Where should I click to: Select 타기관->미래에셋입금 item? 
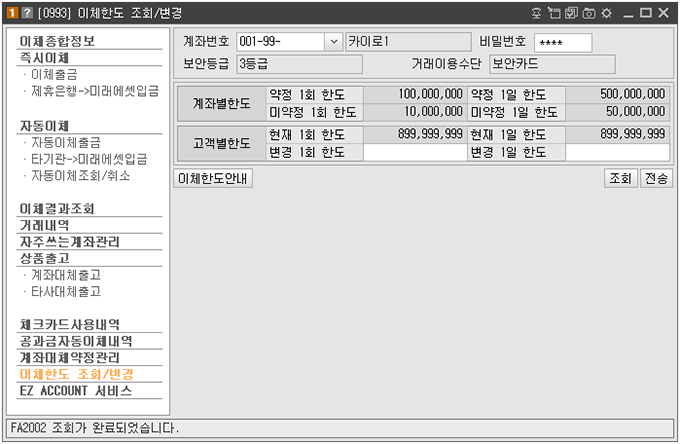tap(89, 159)
